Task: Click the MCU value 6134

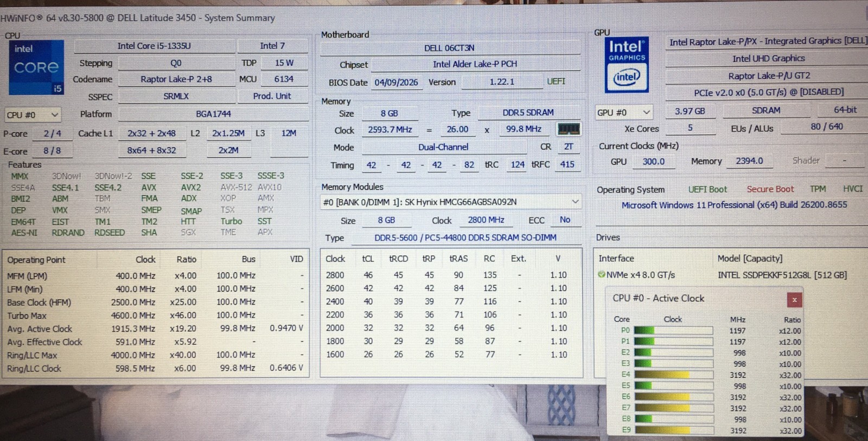Action: point(284,79)
